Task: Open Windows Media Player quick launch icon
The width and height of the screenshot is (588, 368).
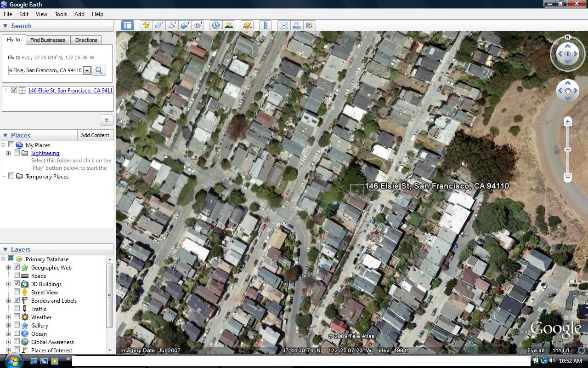Action: tap(55, 362)
